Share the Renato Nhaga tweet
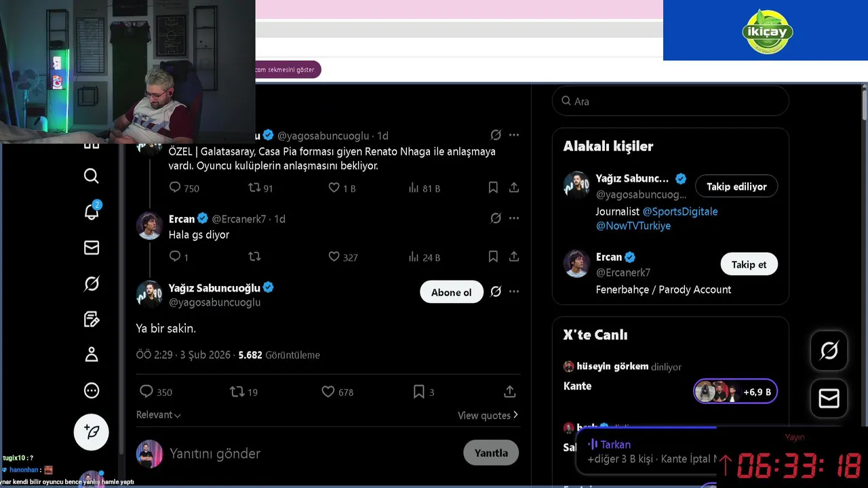 [x=514, y=188]
